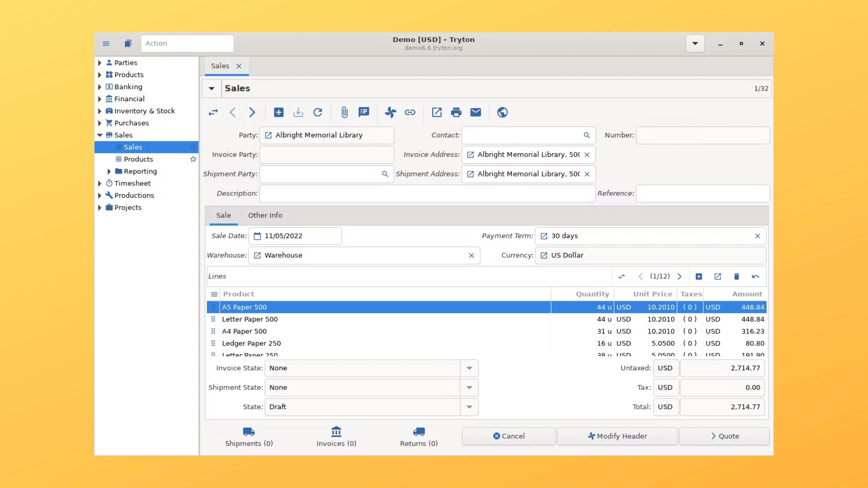Image resolution: width=868 pixels, height=488 pixels.
Task: Open the notes icon in toolbar
Action: click(x=363, y=112)
